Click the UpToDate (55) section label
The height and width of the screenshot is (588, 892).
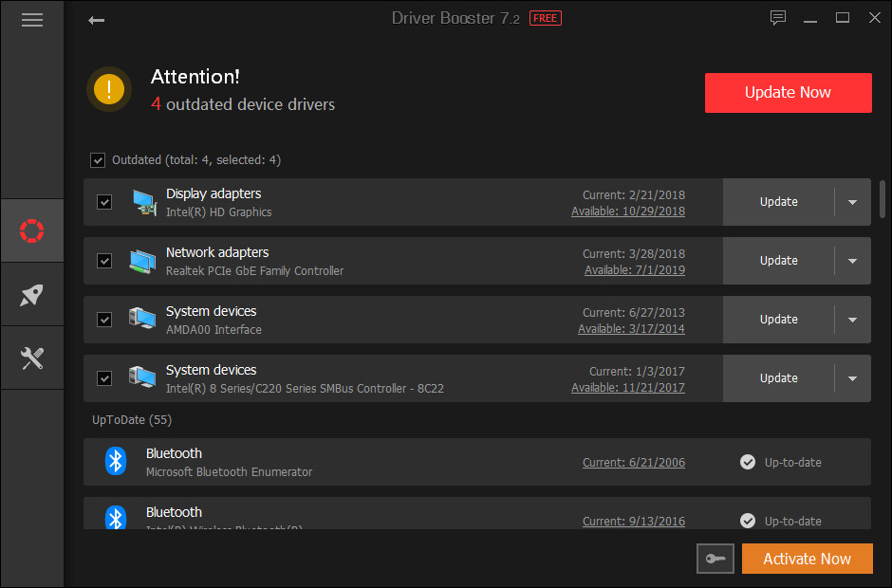(132, 419)
